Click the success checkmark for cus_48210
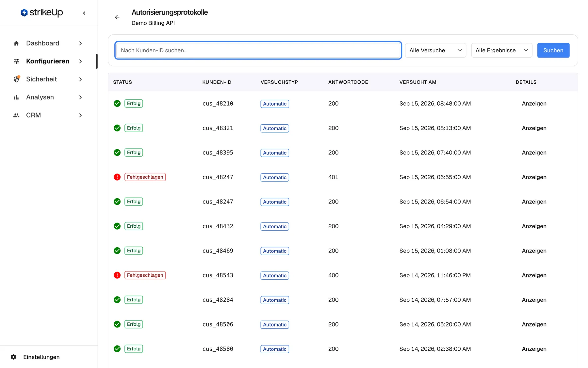The image size is (588, 368). (x=117, y=104)
